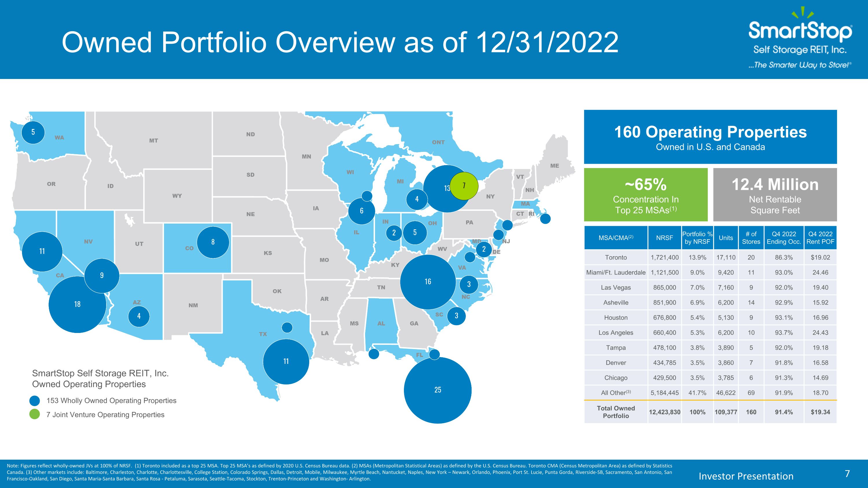Screen dimensions: 868x488
Task: Select the green 7 joint venture bubble in Ontario
Action: tap(464, 186)
